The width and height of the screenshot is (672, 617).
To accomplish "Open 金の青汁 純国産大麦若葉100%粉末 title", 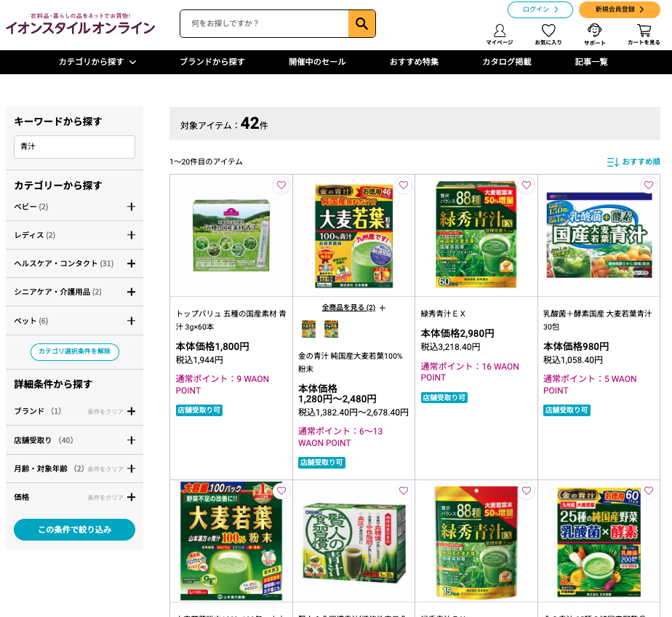I will 351,362.
